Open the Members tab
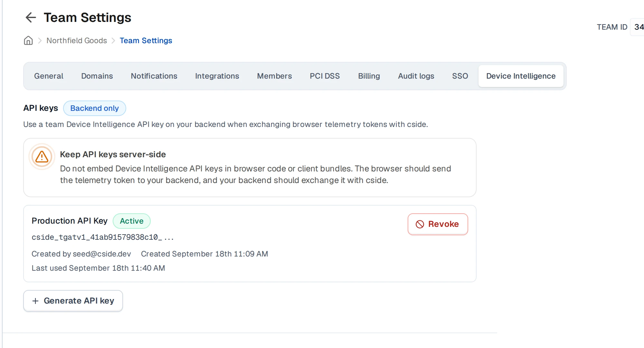The height and width of the screenshot is (348, 644). 274,76
